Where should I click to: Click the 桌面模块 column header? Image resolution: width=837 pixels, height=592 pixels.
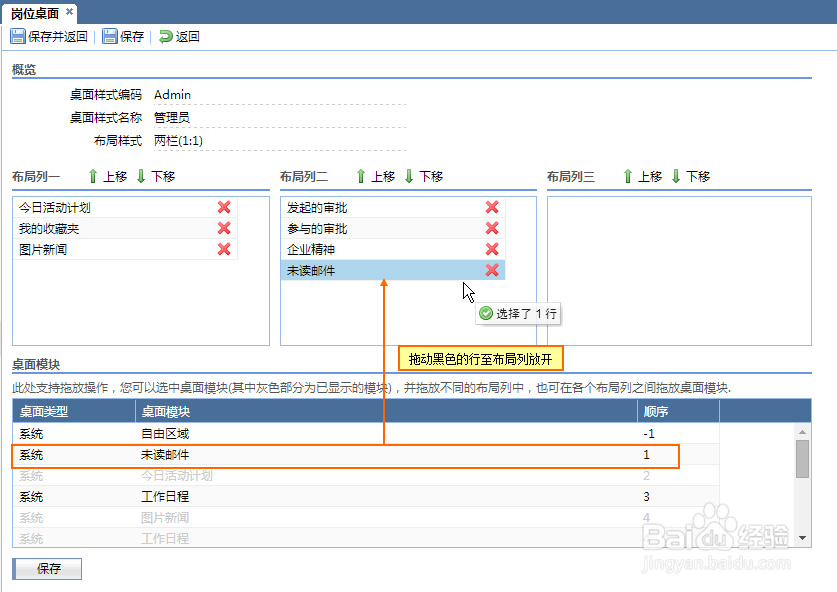click(x=386, y=412)
